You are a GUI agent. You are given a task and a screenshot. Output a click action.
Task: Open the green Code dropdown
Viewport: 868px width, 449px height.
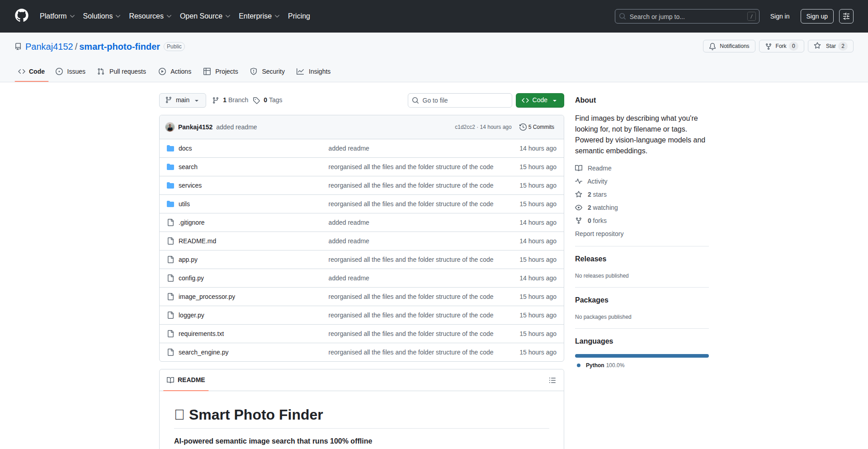coord(539,100)
